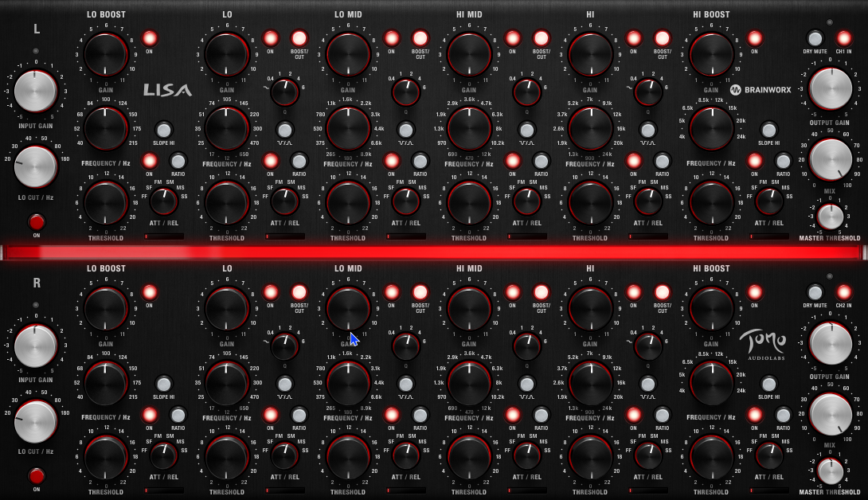
Task: Toggle Boost/Cut in the R channel HI MID band
Action: pyautogui.click(x=541, y=292)
